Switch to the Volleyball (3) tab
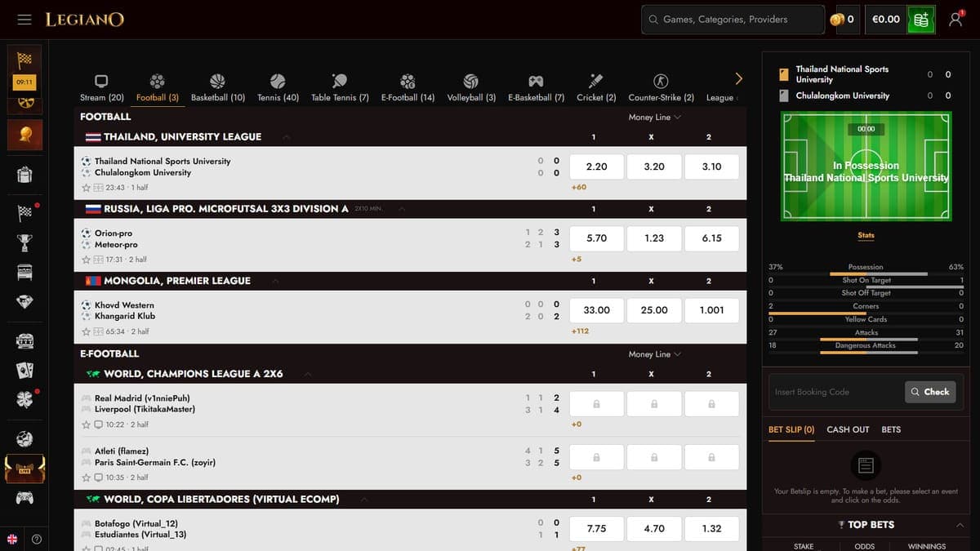 (x=471, y=87)
